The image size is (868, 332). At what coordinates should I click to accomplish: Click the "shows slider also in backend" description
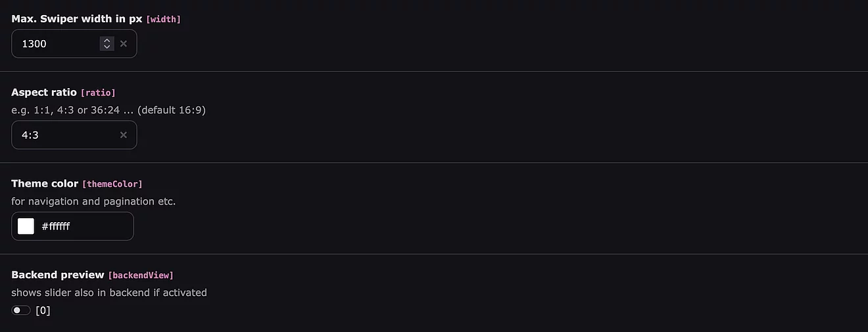(109, 293)
